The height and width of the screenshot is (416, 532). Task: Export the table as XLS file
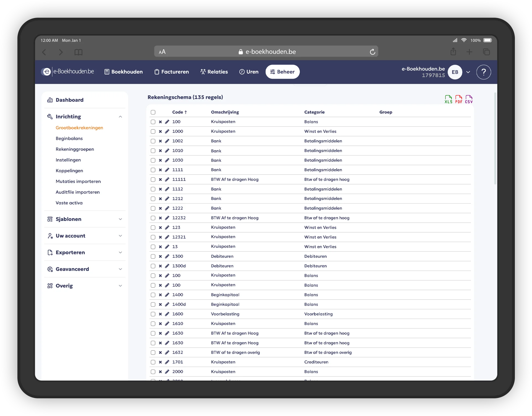point(448,99)
